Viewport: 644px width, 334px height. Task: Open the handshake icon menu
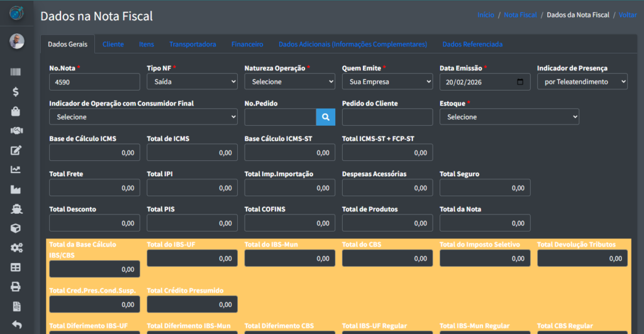(16, 131)
